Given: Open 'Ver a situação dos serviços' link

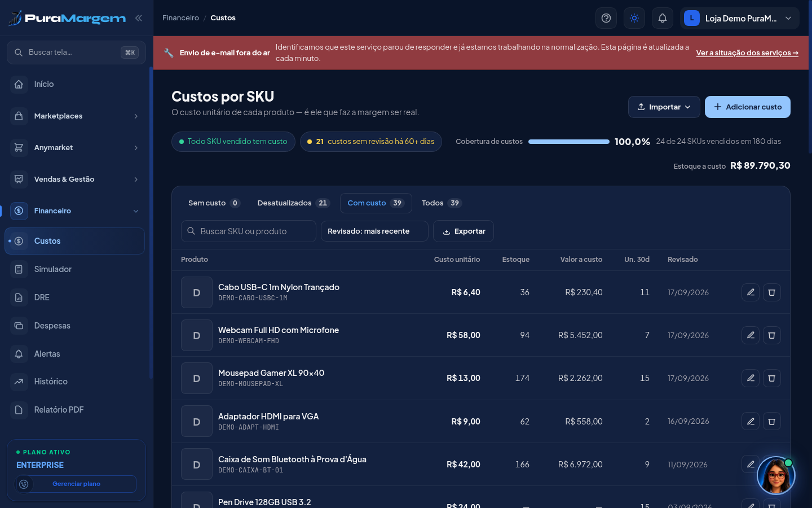Looking at the screenshot, I should 747,52.
